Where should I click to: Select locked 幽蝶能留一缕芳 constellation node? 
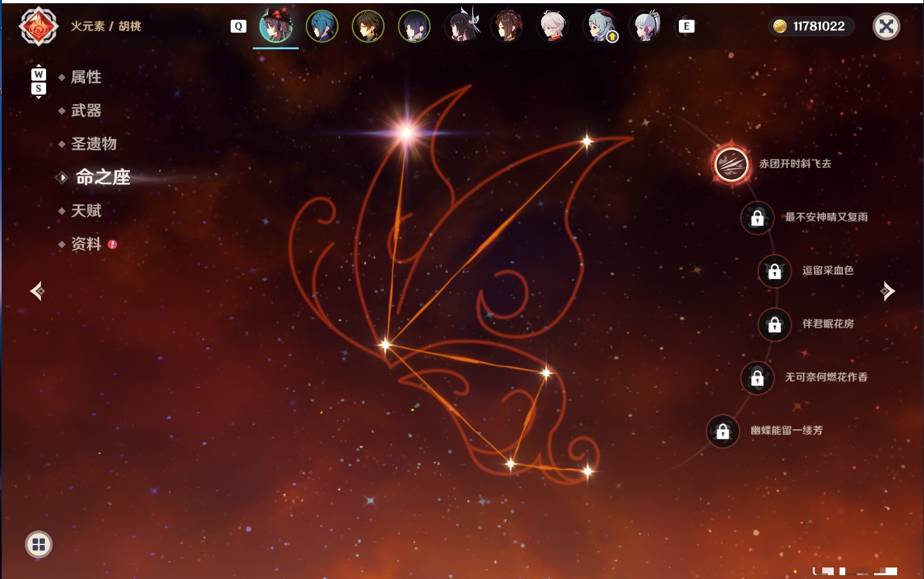[722, 431]
